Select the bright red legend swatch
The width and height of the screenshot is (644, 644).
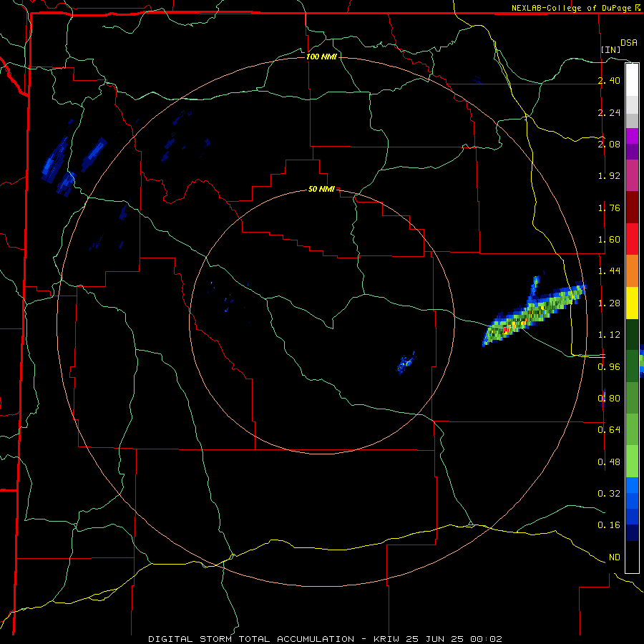click(632, 239)
